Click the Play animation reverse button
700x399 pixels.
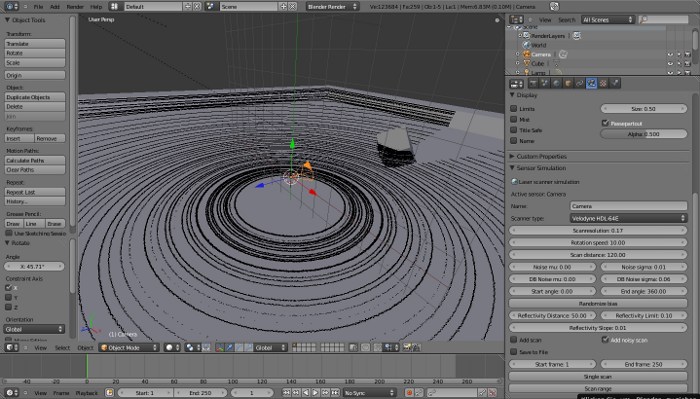click(x=306, y=393)
